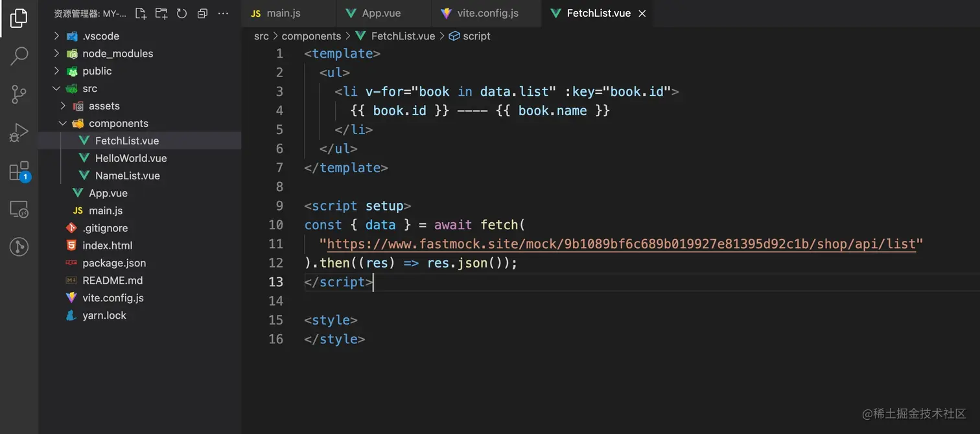The width and height of the screenshot is (980, 434).
Task: Click the fastmock.site URL in code
Action: click(x=621, y=244)
